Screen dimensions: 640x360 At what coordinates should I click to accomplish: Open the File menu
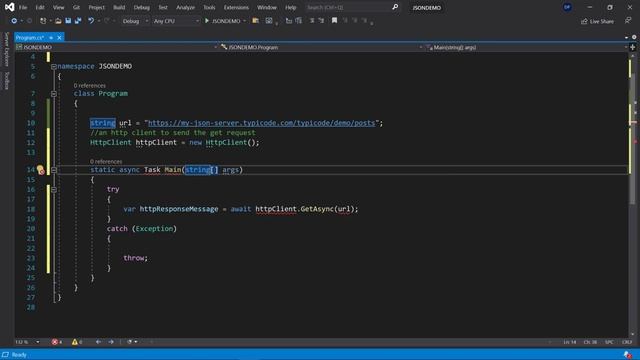click(23, 7)
